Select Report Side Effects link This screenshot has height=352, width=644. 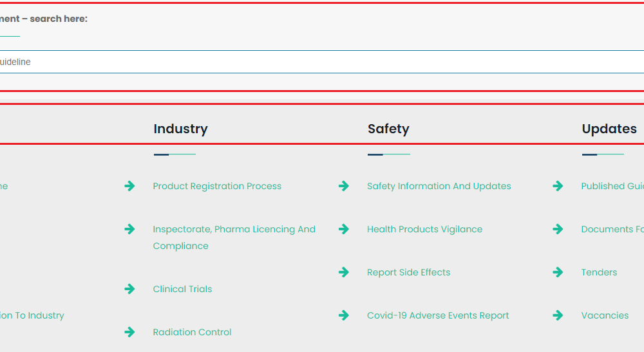(408, 272)
